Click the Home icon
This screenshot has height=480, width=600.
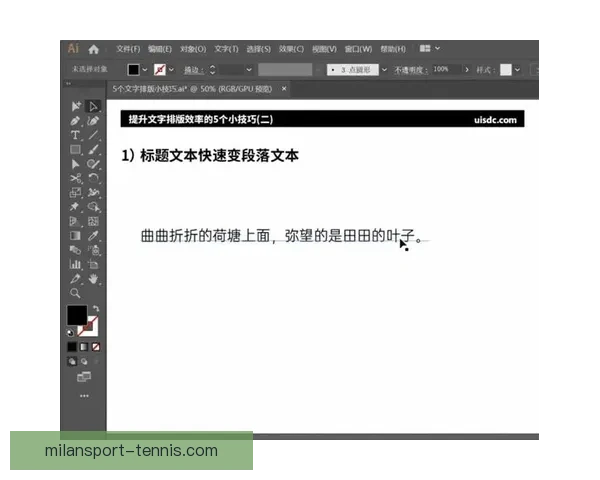(93, 49)
